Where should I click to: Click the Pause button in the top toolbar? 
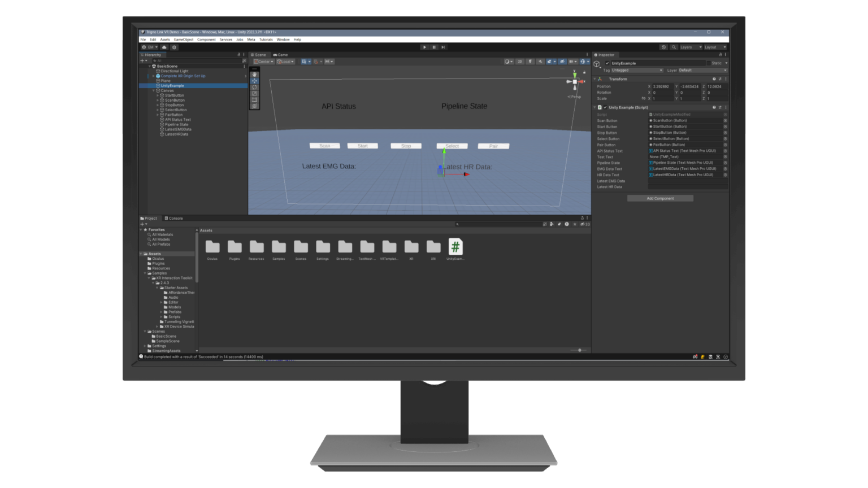[x=433, y=47]
